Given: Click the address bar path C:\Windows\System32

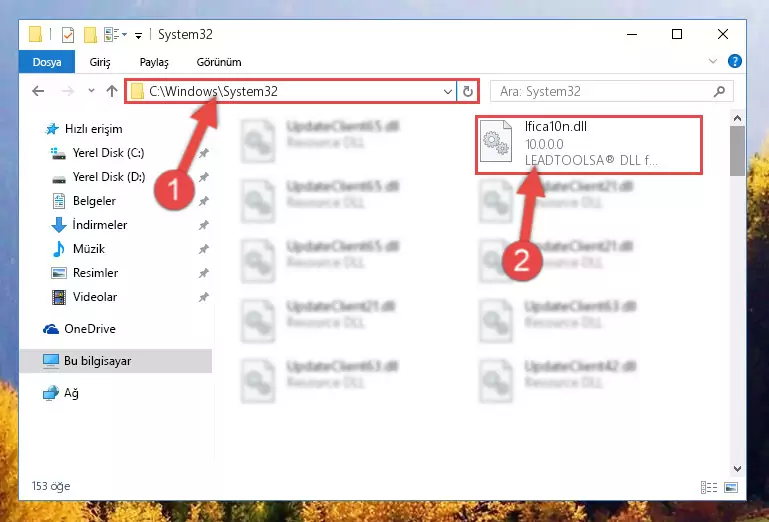Looking at the screenshot, I should [213, 91].
